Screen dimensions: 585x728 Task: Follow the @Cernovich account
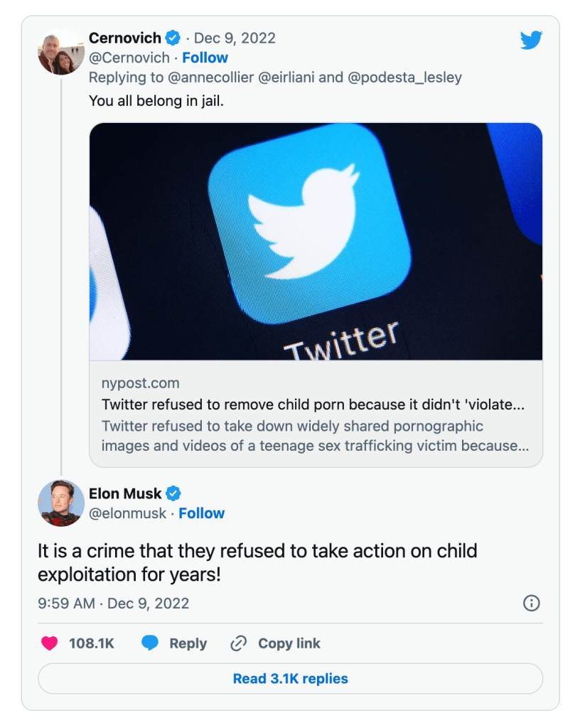[205, 58]
